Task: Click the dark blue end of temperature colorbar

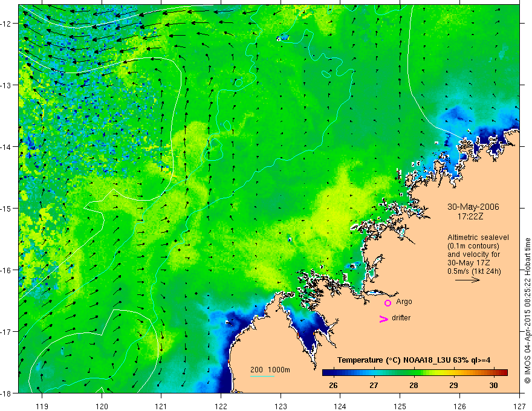Action: point(328,372)
